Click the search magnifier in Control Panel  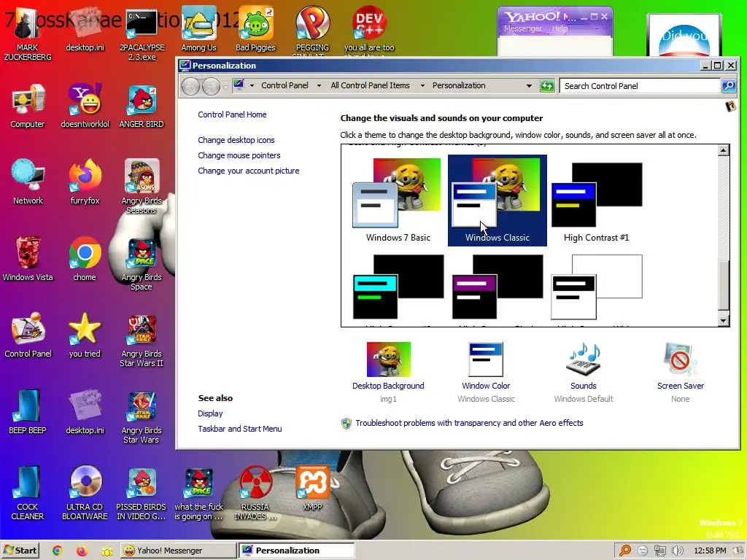[729, 86]
